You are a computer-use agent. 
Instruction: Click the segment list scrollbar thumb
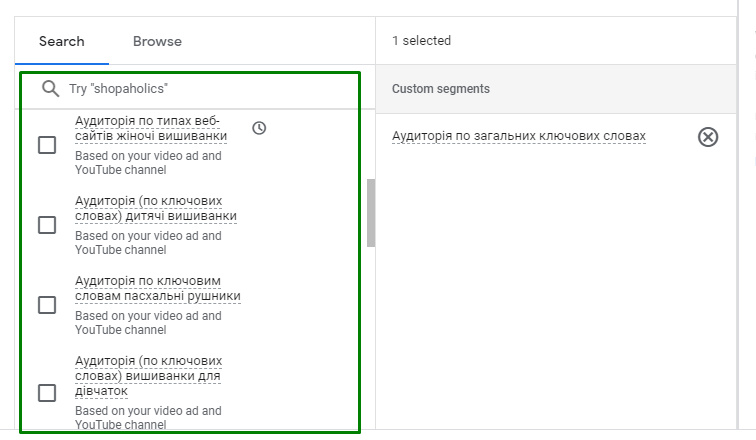pyautogui.click(x=371, y=212)
